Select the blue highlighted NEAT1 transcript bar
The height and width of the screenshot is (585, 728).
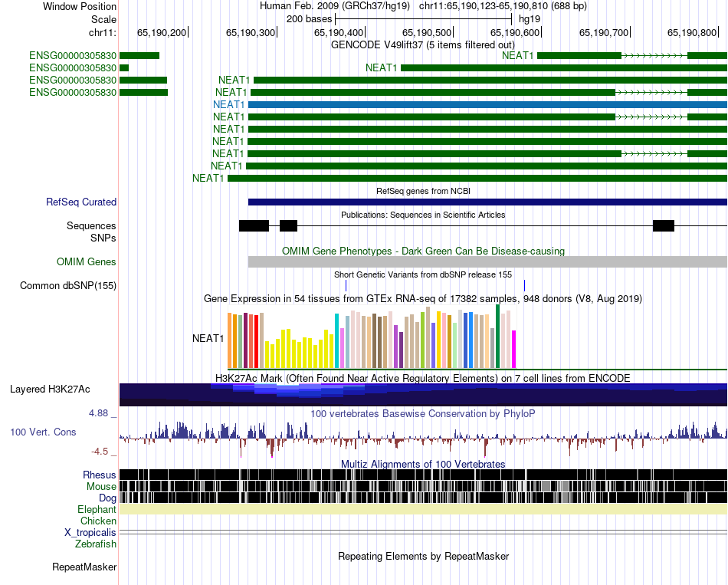[487, 104]
